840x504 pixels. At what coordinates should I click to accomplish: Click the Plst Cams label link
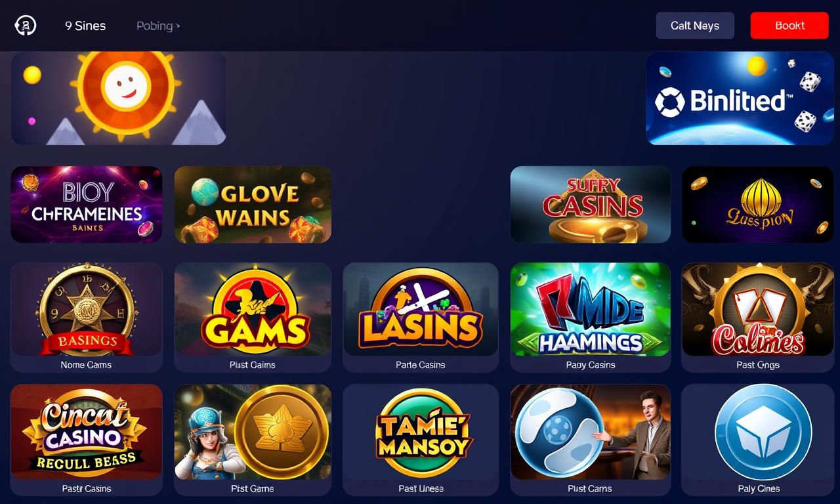(x=590, y=488)
